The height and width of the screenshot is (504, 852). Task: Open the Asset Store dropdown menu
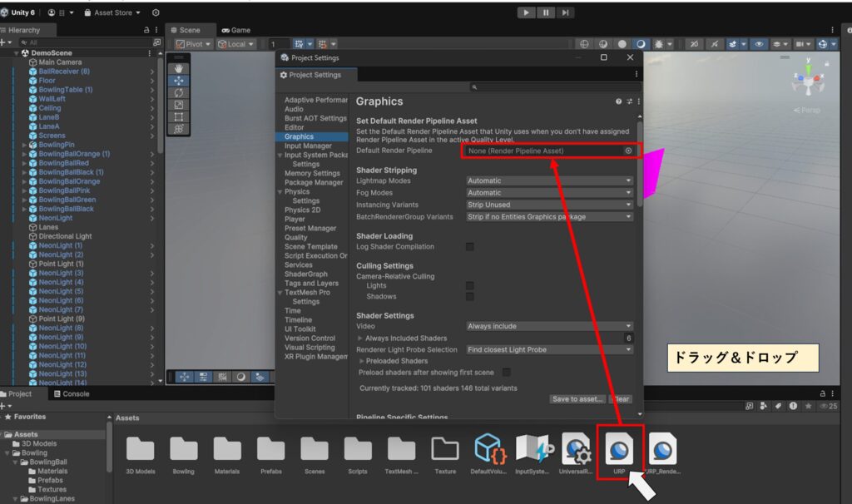[112, 12]
